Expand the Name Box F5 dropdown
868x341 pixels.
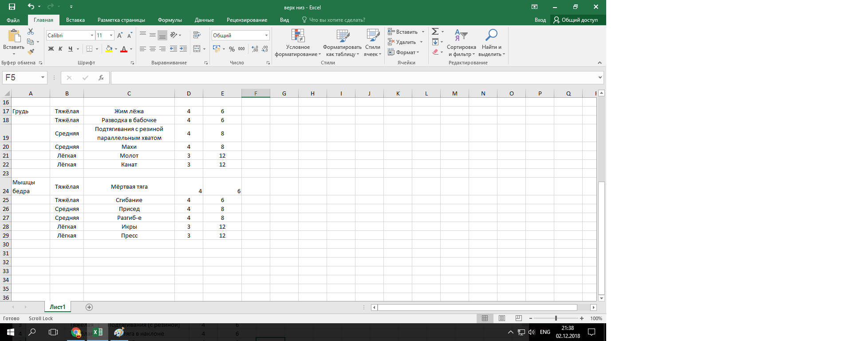pyautogui.click(x=43, y=77)
